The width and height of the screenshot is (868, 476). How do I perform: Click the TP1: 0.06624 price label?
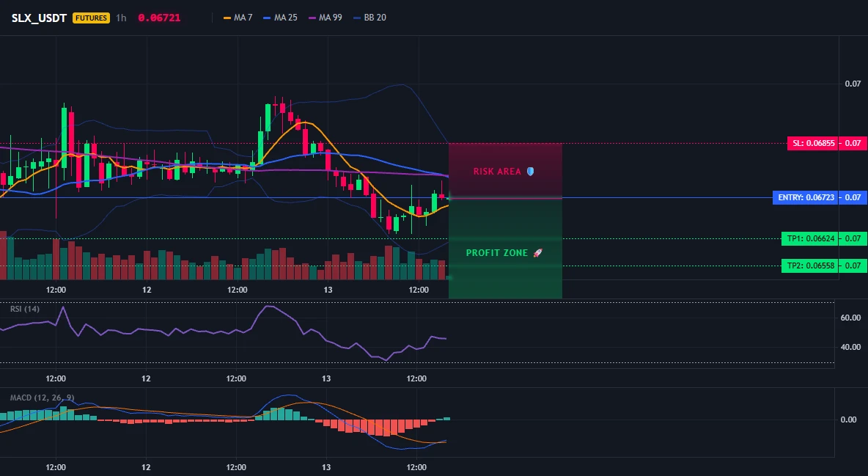click(x=809, y=239)
